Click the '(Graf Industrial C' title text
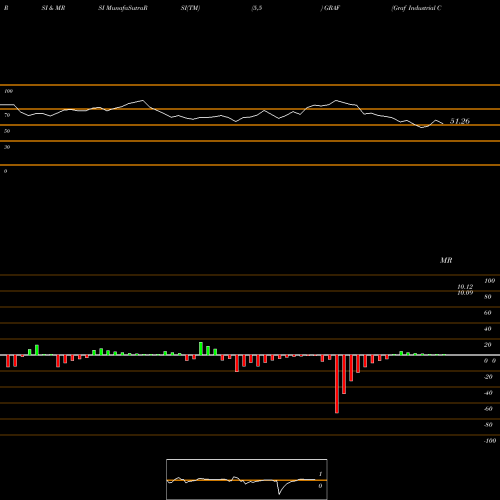The width and height of the screenshot is (500, 500). (416, 8)
